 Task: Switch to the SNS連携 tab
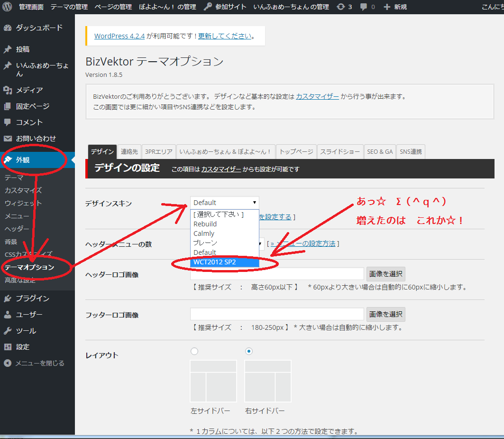[411, 151]
